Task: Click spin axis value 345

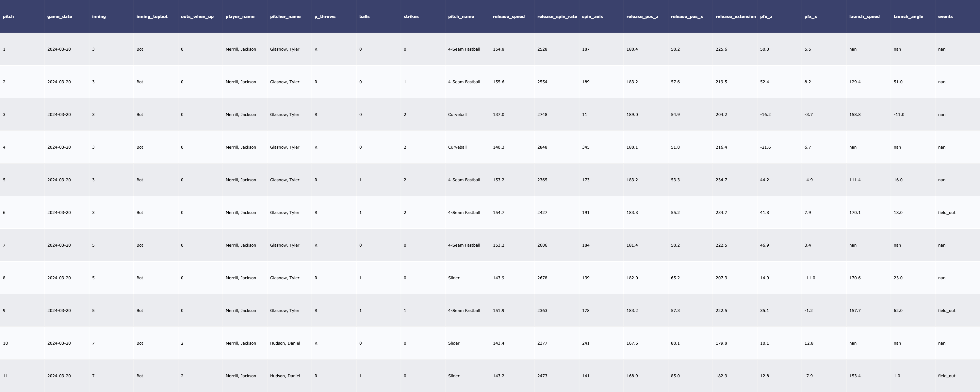Action: tap(585, 147)
